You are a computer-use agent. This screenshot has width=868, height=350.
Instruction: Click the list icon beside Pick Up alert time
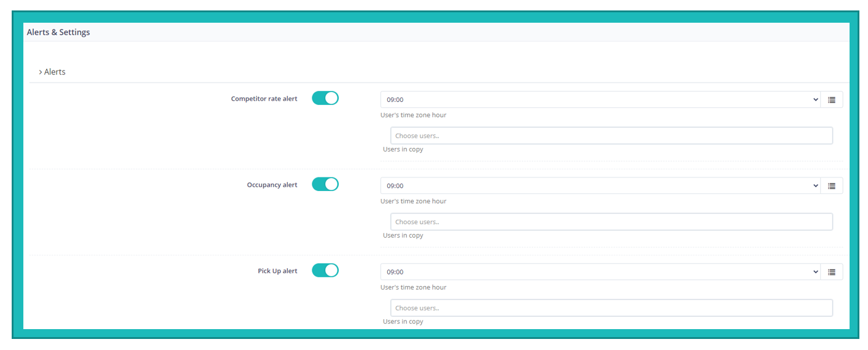click(832, 271)
